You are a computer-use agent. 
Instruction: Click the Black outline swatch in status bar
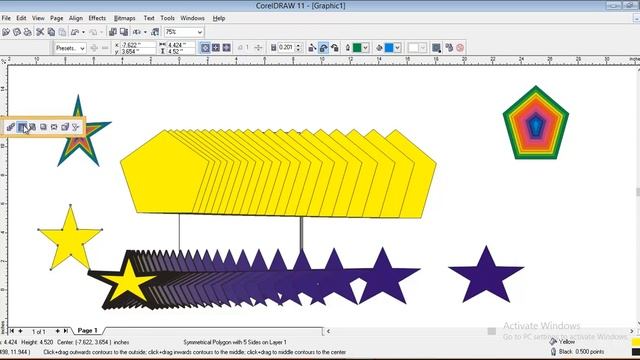(636, 351)
